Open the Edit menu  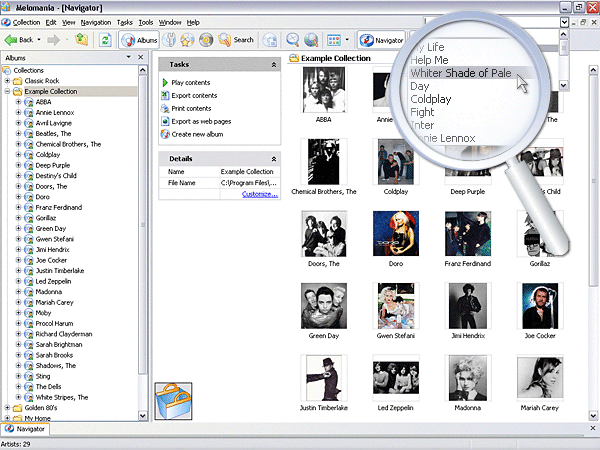point(51,23)
